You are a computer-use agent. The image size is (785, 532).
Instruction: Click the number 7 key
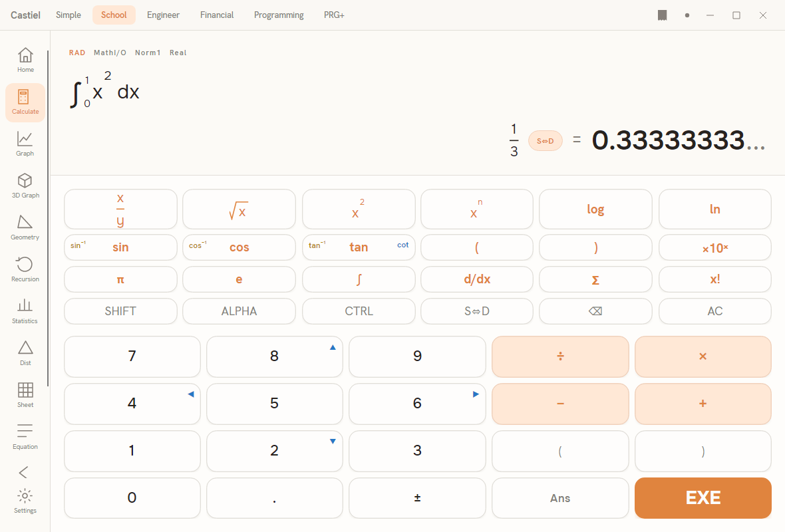[132, 356]
